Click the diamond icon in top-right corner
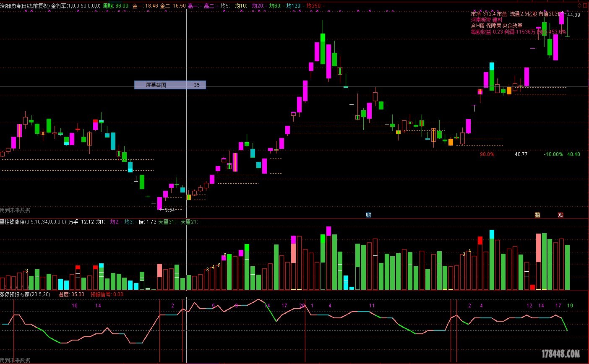The height and width of the screenshot is (364, 589). point(580,5)
